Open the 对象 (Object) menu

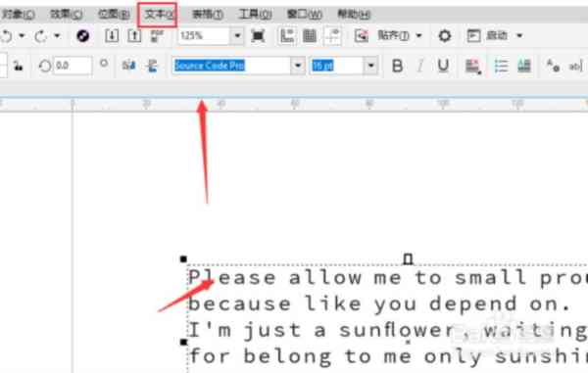pos(18,15)
